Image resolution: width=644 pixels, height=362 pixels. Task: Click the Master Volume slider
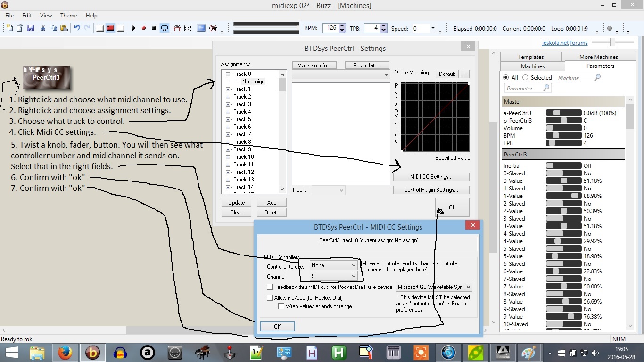563,128
